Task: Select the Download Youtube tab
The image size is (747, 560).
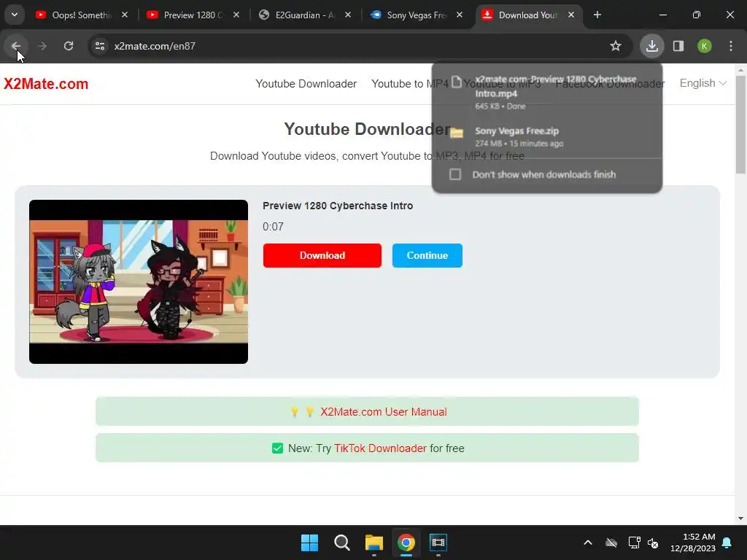Action: tap(527, 15)
